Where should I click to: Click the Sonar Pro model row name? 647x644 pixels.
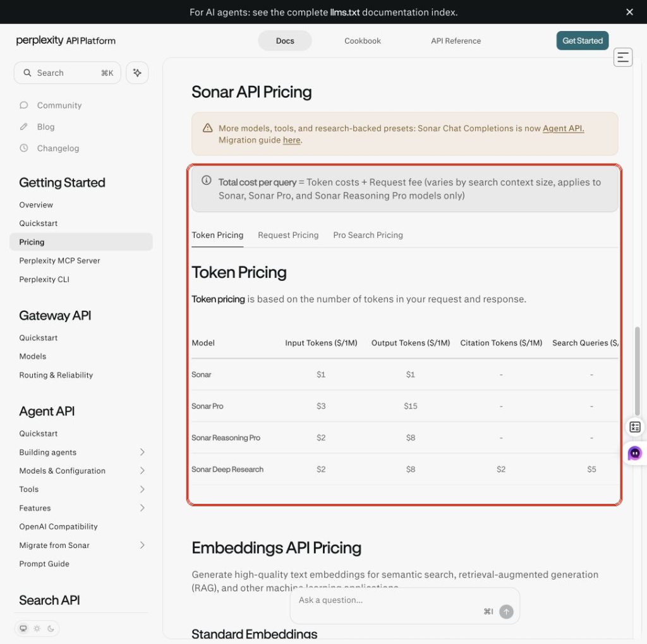point(207,407)
